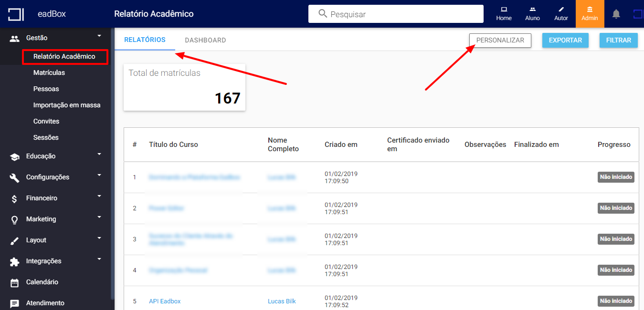The height and width of the screenshot is (310, 644).
Task: Open Convites in sidebar
Action: [x=46, y=121]
